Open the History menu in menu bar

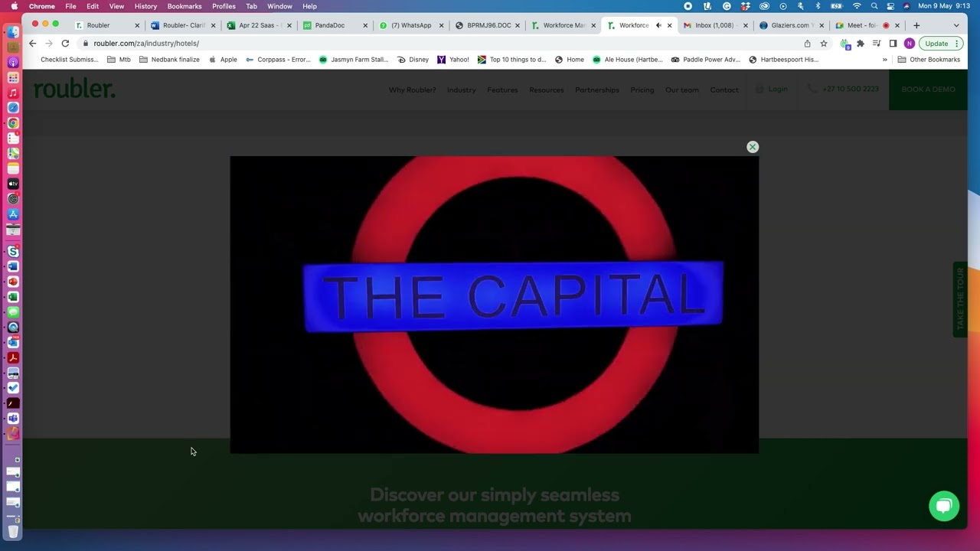pos(145,6)
